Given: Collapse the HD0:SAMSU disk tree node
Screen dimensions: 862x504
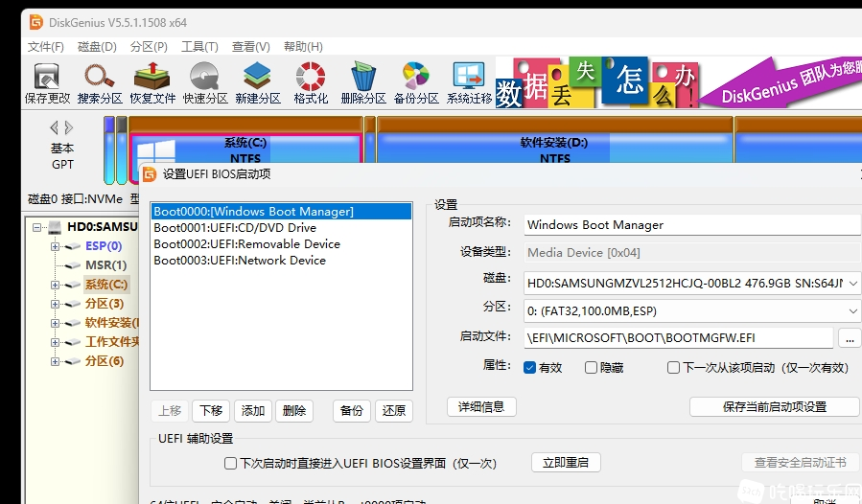Looking at the screenshot, I should (36, 227).
